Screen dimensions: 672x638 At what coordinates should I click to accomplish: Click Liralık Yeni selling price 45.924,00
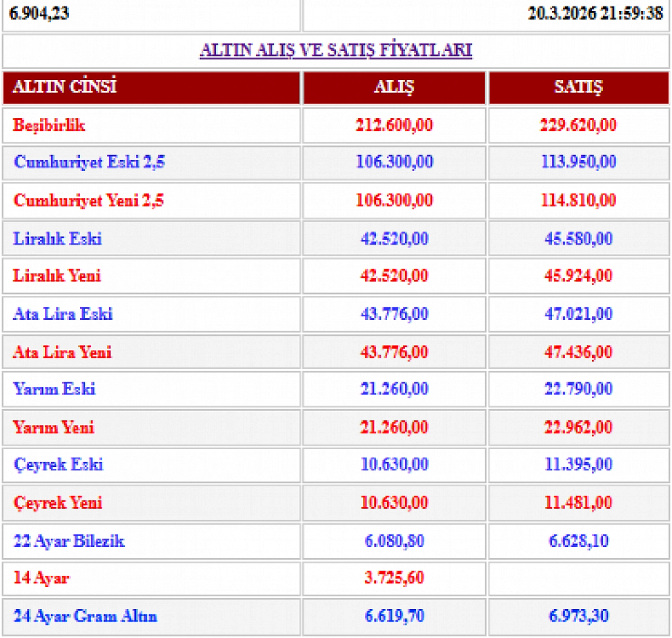[579, 275]
